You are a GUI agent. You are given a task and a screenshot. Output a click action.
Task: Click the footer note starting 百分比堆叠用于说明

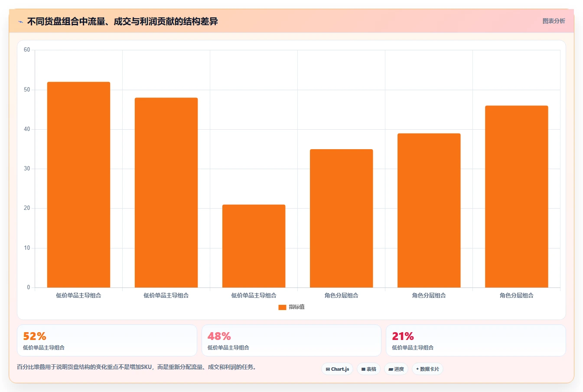point(137,367)
